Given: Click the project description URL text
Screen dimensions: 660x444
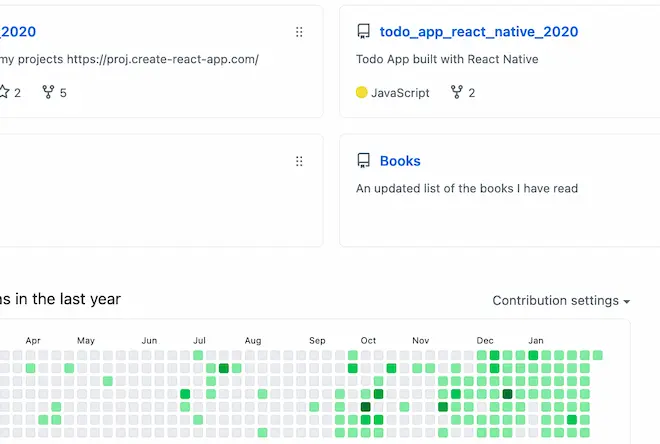Looking at the screenshot, I should pyautogui.click(x=162, y=59).
